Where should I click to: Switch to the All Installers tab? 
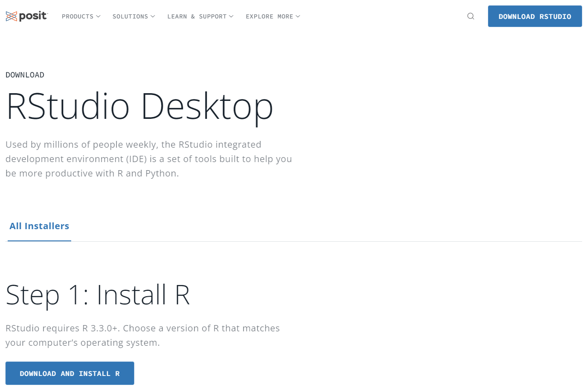pos(39,226)
